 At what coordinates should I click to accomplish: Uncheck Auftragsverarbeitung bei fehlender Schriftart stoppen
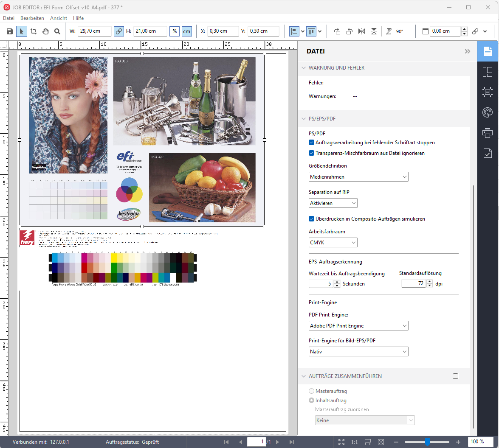point(311,143)
